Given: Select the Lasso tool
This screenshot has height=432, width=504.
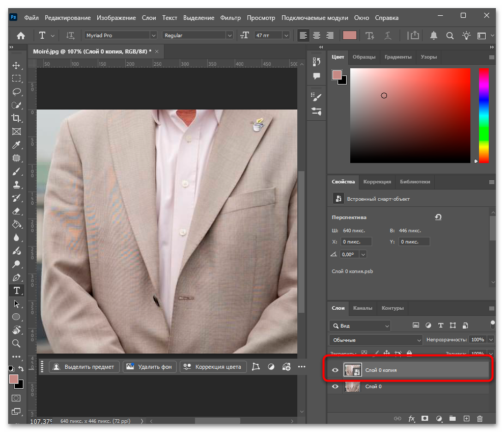Looking at the screenshot, I should [x=16, y=92].
